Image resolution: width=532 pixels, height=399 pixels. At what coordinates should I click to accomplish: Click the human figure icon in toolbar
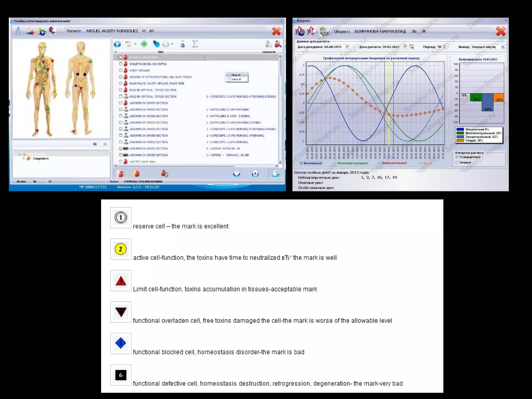point(18,31)
